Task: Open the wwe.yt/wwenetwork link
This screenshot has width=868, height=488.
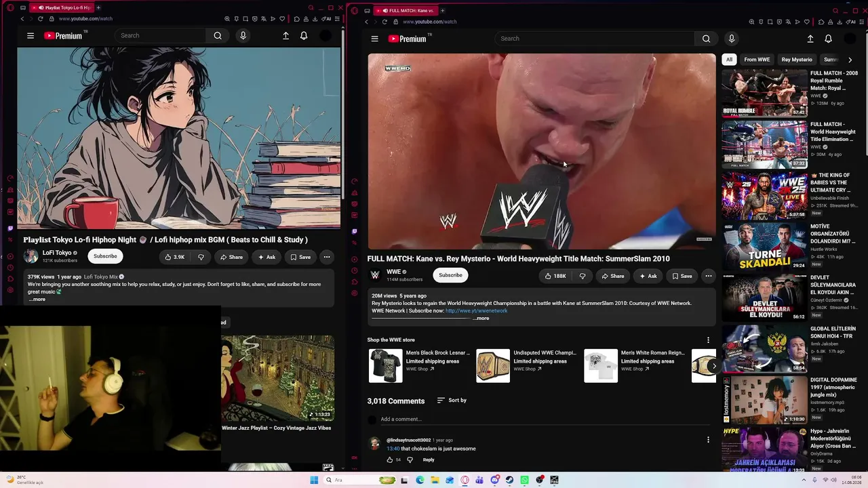Action: click(x=476, y=310)
